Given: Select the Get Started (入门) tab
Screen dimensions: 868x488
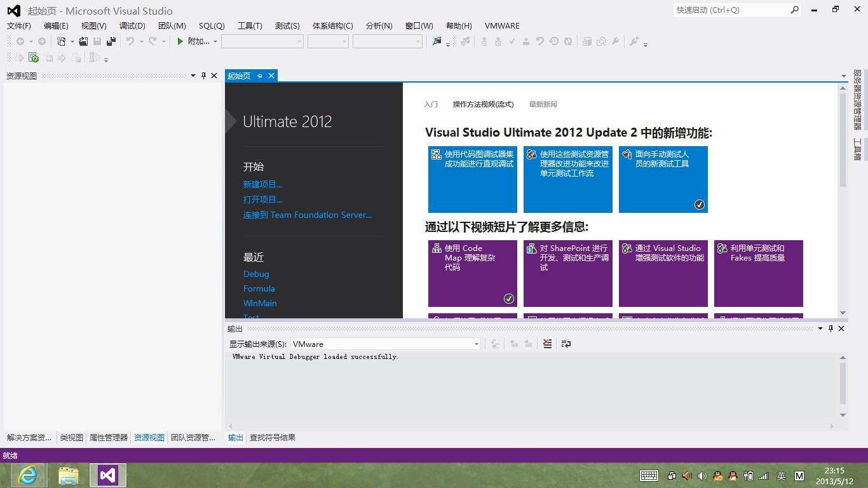Looking at the screenshot, I should (x=431, y=104).
